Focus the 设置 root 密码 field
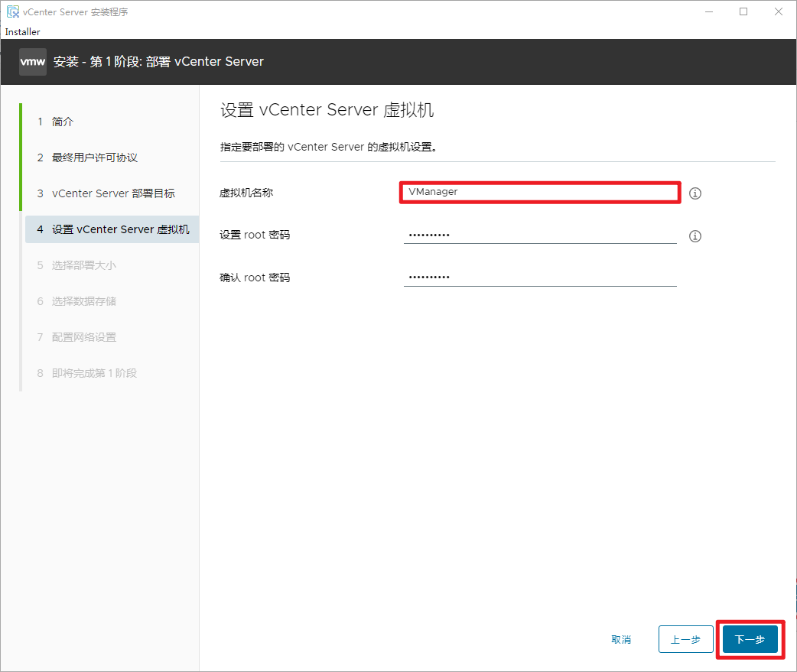This screenshot has width=797, height=672. point(539,235)
